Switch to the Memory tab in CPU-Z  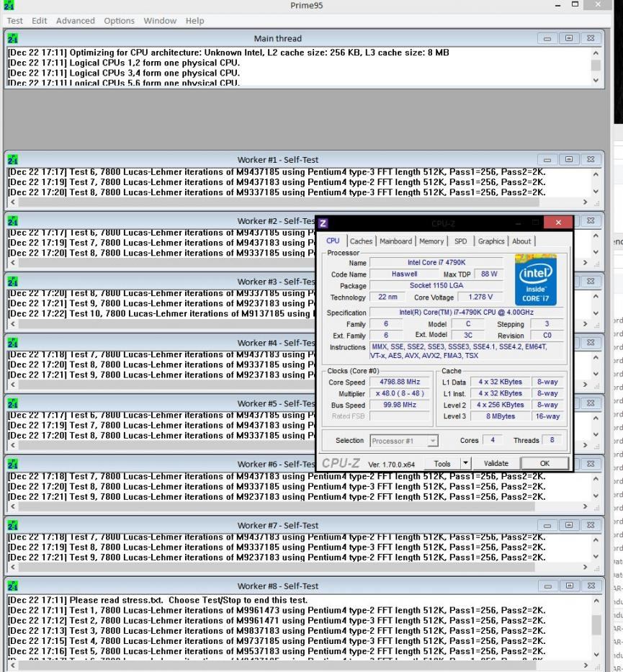click(x=431, y=241)
